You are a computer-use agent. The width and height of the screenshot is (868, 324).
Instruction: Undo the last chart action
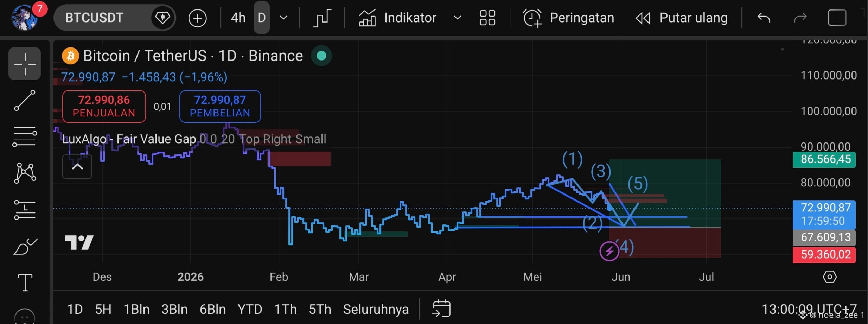pyautogui.click(x=764, y=18)
